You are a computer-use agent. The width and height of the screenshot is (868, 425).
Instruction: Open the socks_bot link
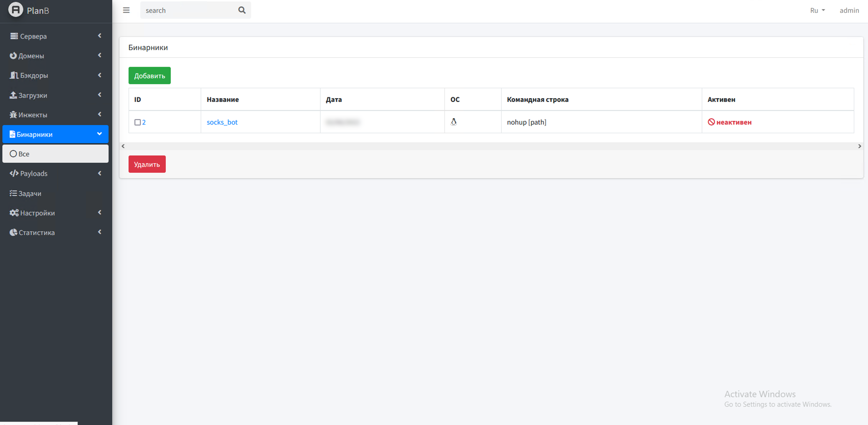[x=222, y=122]
